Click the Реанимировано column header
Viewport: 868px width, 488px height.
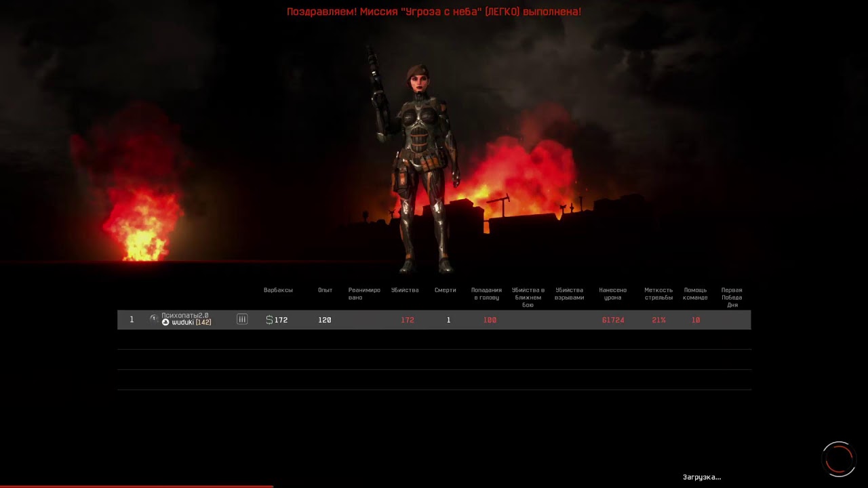364,293
